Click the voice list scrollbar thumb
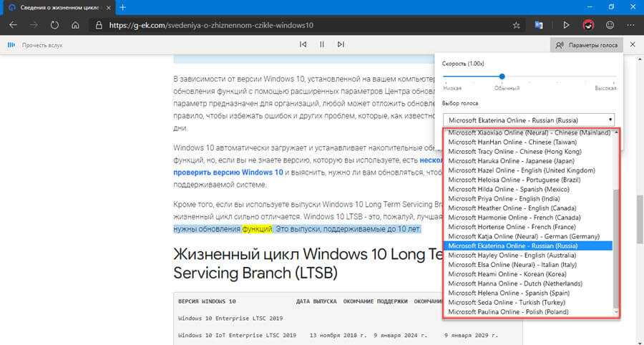 pyautogui.click(x=615, y=248)
